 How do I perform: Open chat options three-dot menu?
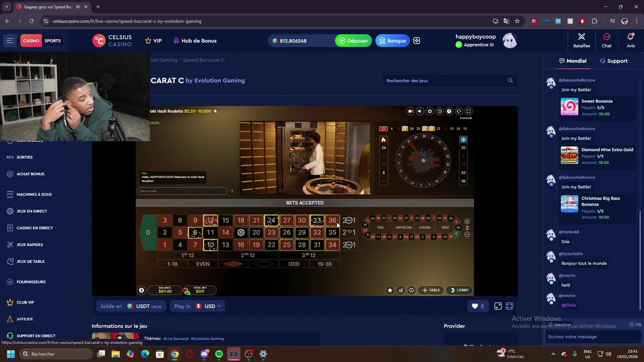(232, 191)
